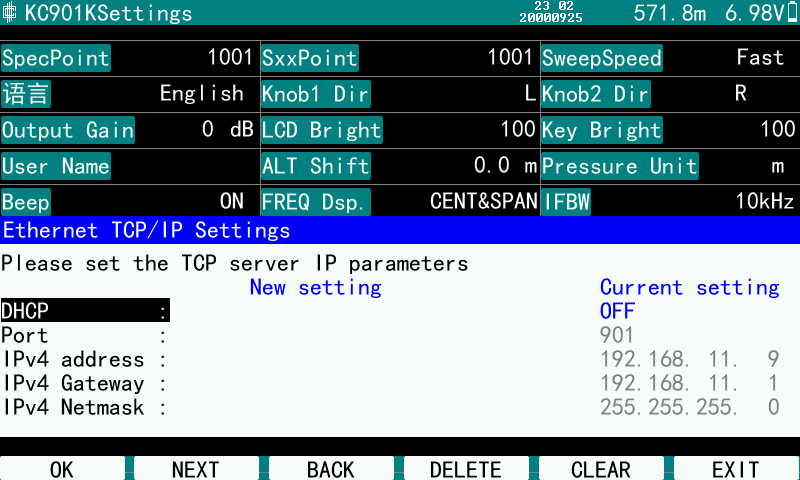Click the DELETE softkey
The image size is (800, 480).
click(x=466, y=469)
